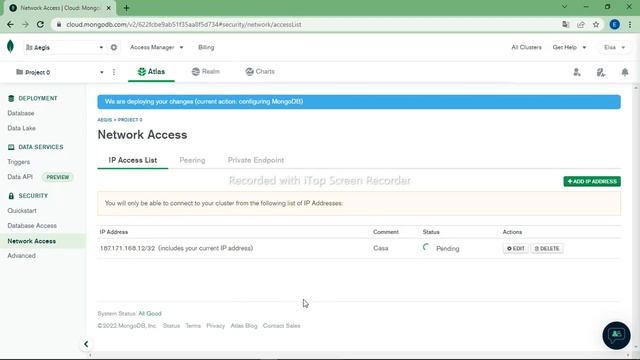
Task: Open Data API in the sidebar
Action: click(x=20, y=177)
